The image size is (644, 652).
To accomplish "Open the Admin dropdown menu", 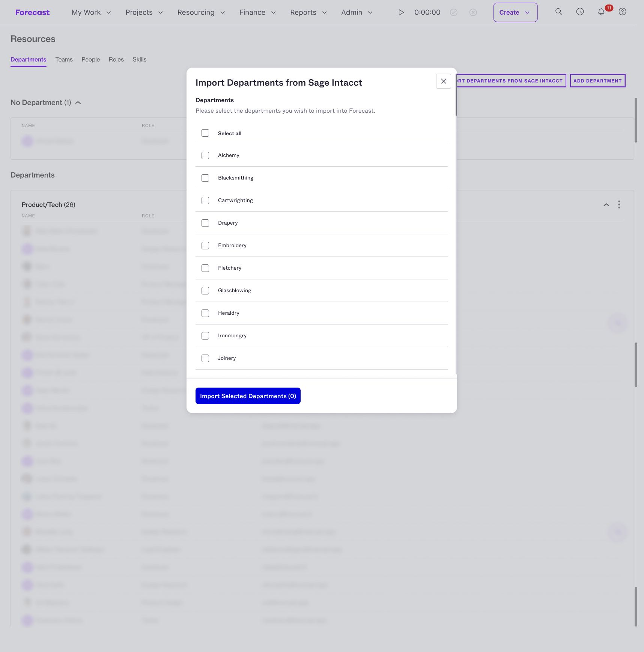I will tap(357, 12).
